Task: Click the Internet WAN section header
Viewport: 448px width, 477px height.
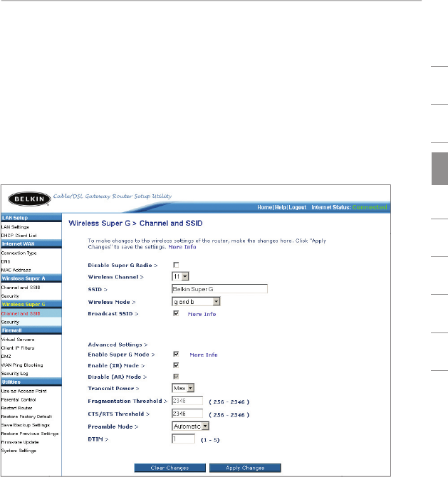Action: click(x=31, y=244)
